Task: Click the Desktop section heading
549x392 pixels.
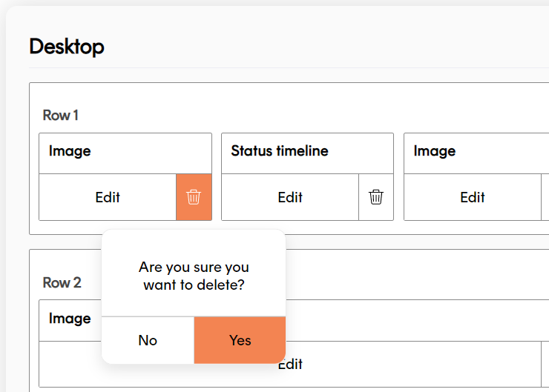Action: pyautogui.click(x=67, y=47)
